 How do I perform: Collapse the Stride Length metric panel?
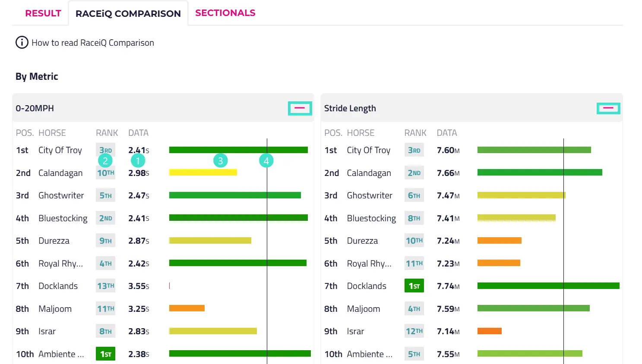click(608, 108)
